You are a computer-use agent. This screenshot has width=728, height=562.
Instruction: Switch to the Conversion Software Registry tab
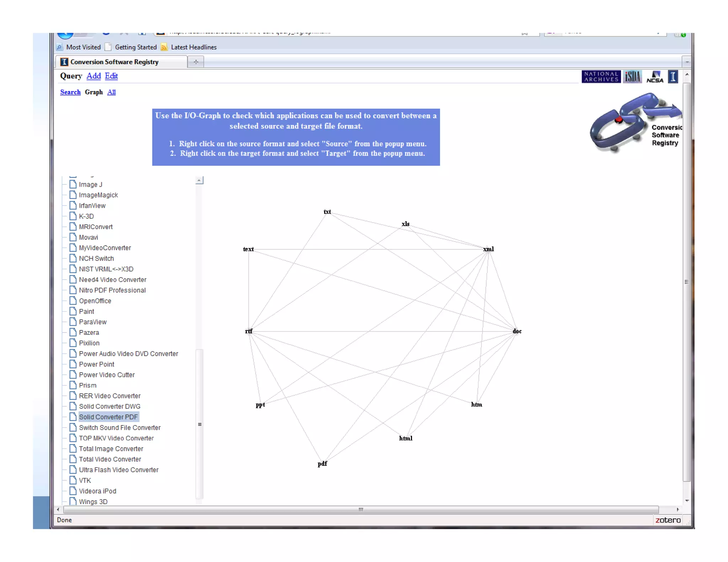pos(114,62)
